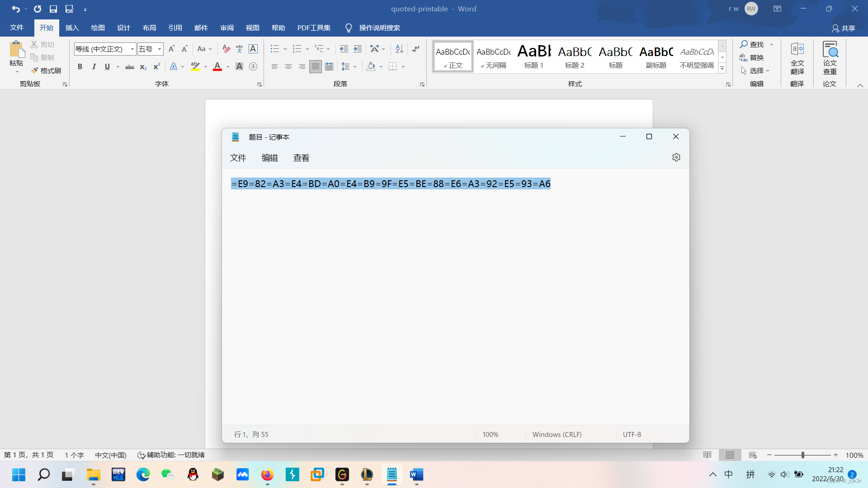Switch to the 插入 ribbon tab
868x488 pixels.
(72, 28)
